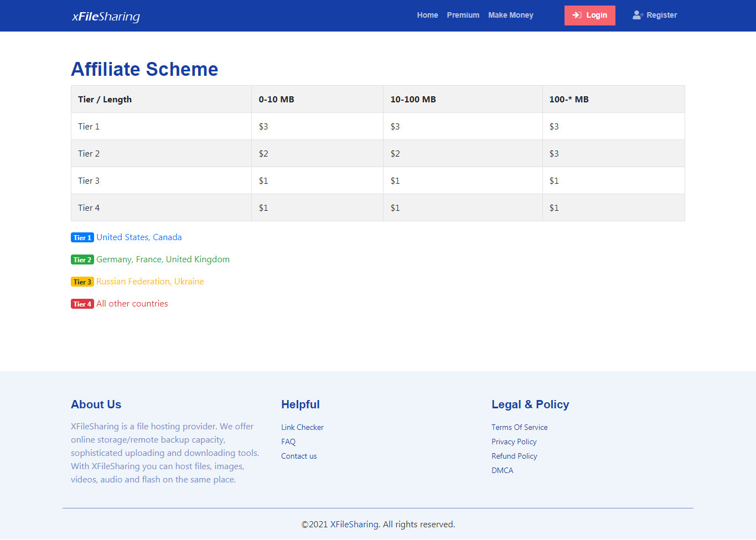Click the xFileSharing logo

(x=106, y=16)
